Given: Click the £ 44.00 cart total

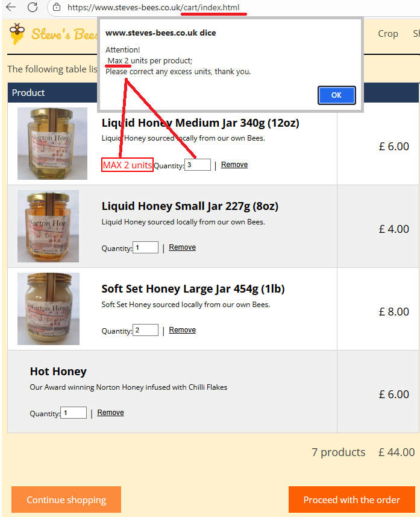Looking at the screenshot, I should [x=396, y=452].
